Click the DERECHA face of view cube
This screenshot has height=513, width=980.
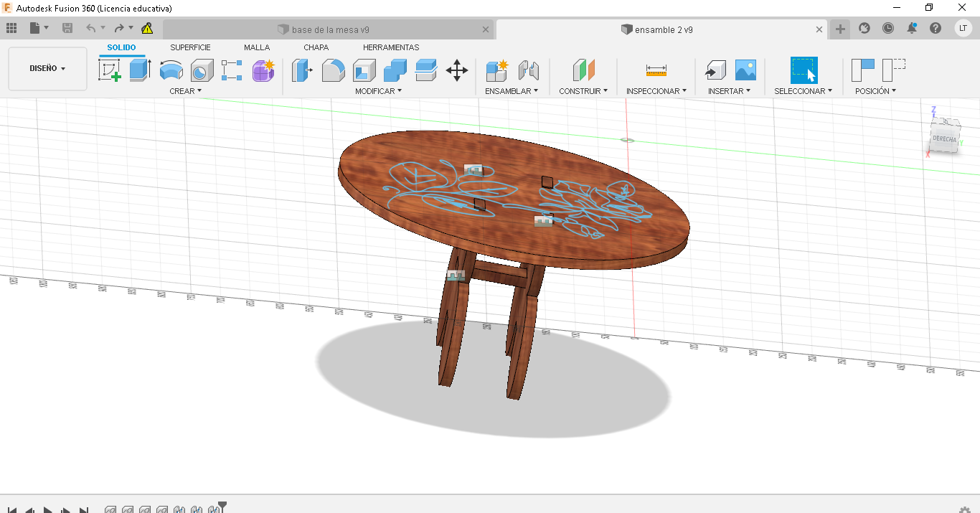pyautogui.click(x=944, y=138)
